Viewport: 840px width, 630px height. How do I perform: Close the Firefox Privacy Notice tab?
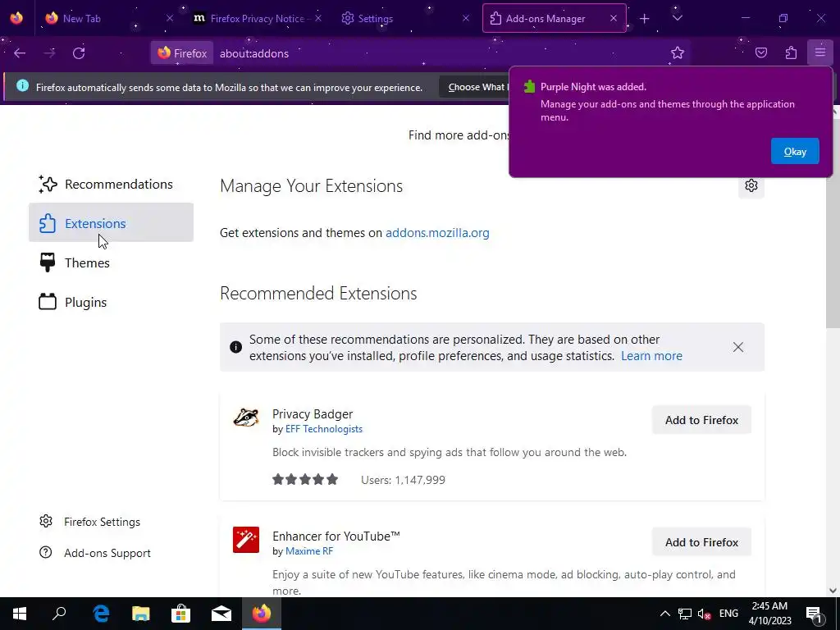pos(318,18)
